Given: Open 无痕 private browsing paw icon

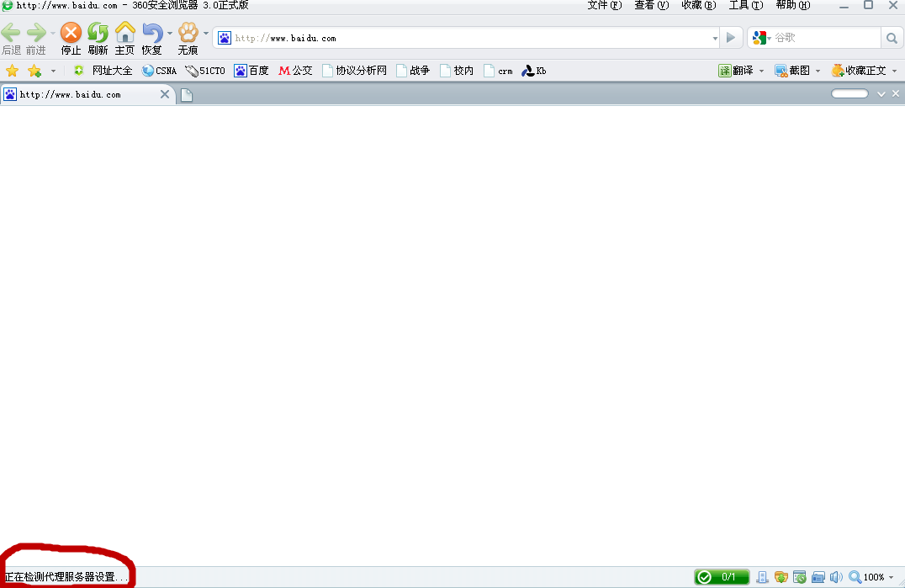Looking at the screenshot, I should pos(188,33).
